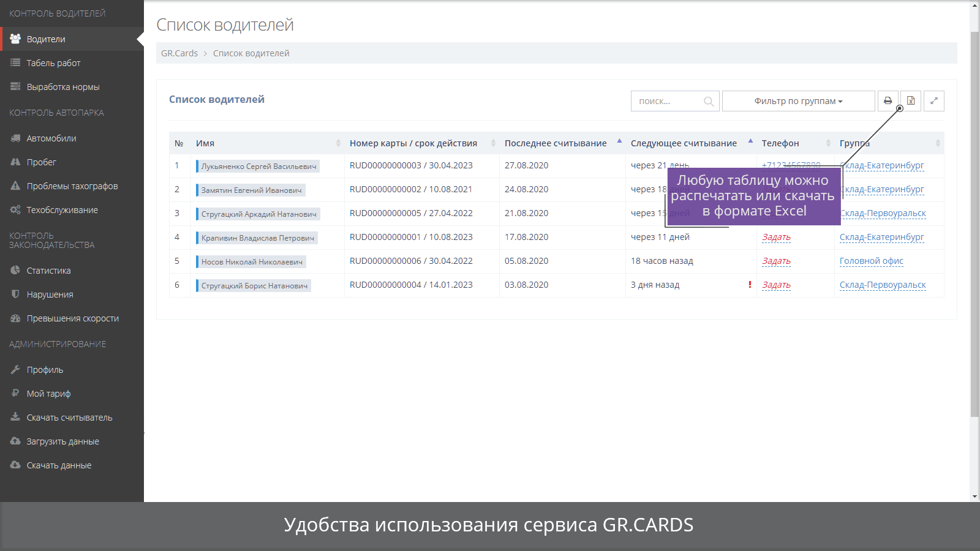Click the Техобслуживание gears icon

coord(15,209)
